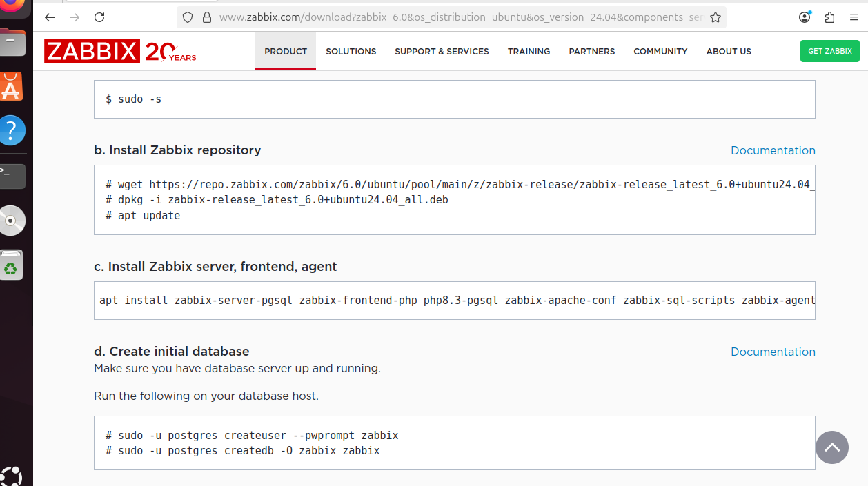Screen dimensions: 868x486
Task: Click the 'createdb -O zabbix zabbix' command
Action: [242, 451]
